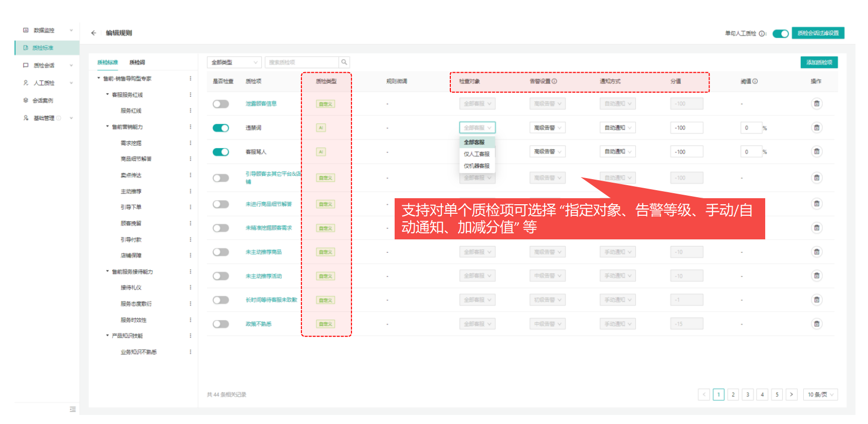Open the 泄露顾客信息 item link
The image size is (868, 424).
tap(261, 104)
